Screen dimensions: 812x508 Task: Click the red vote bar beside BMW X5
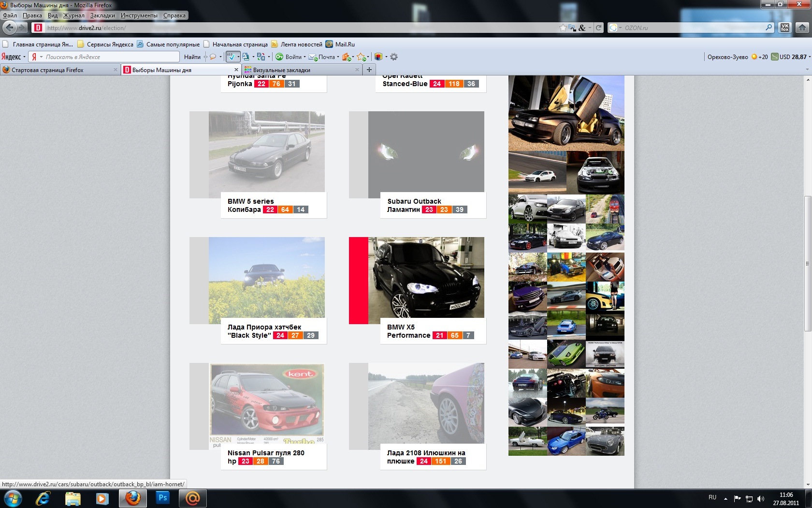click(359, 281)
